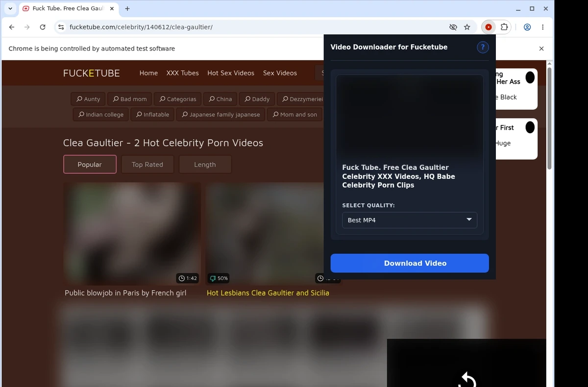Click the 50% rating badge
This screenshot has width=588, height=387.
tap(219, 278)
